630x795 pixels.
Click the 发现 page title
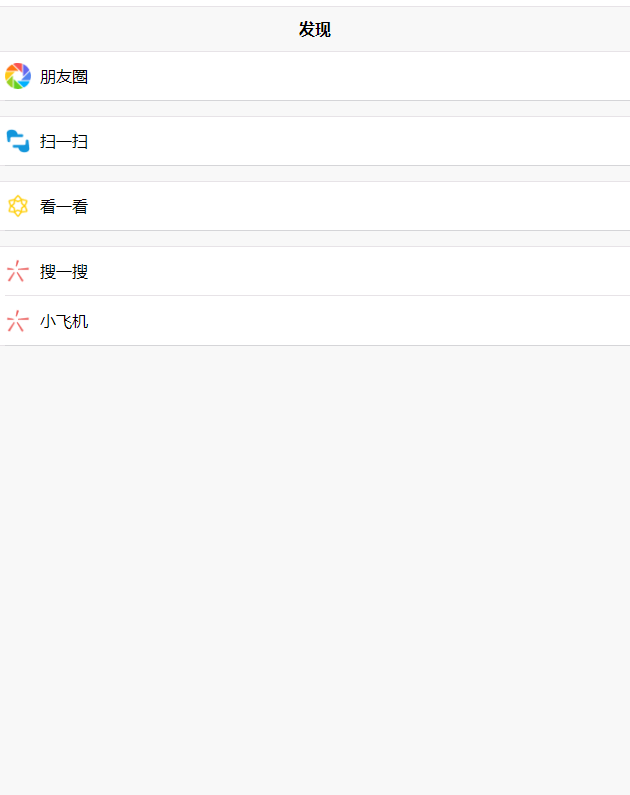tap(314, 29)
